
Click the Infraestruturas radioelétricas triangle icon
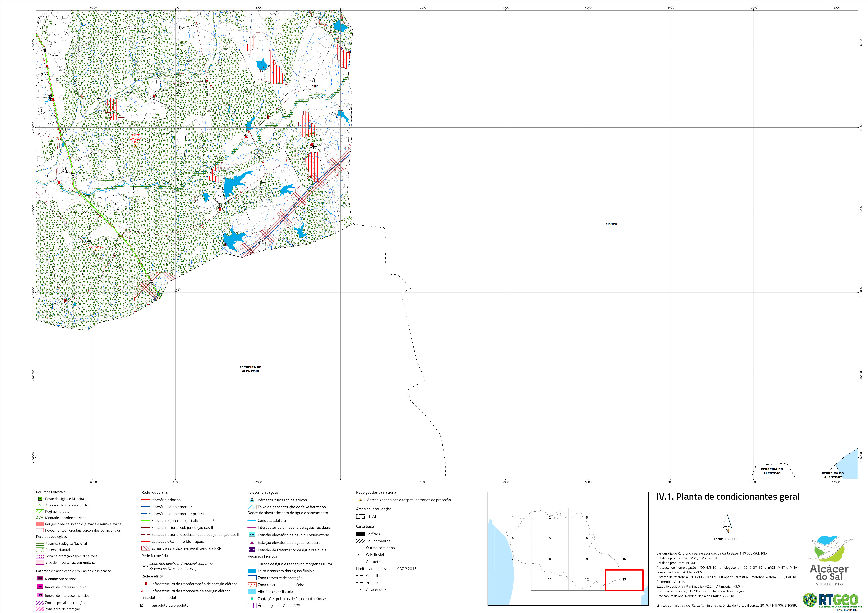click(252, 500)
